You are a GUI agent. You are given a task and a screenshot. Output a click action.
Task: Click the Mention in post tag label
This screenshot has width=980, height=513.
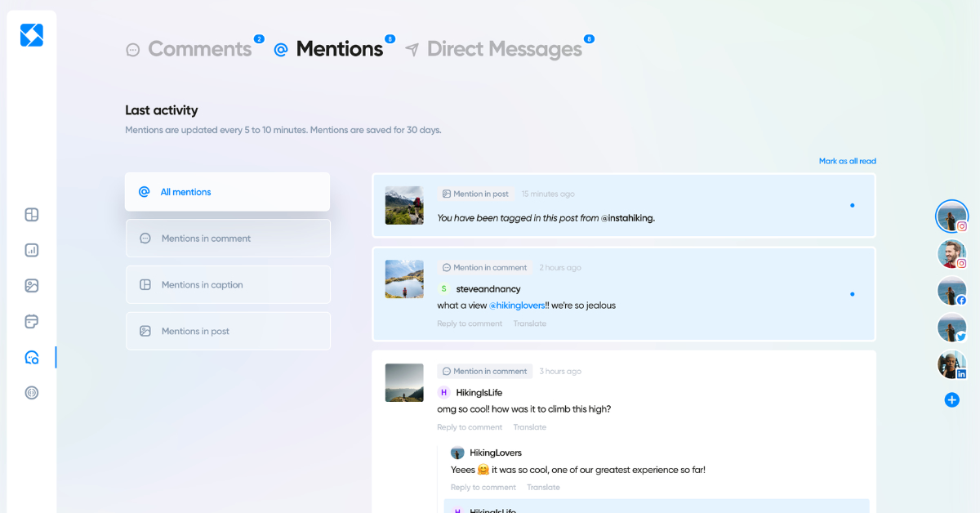coord(475,194)
